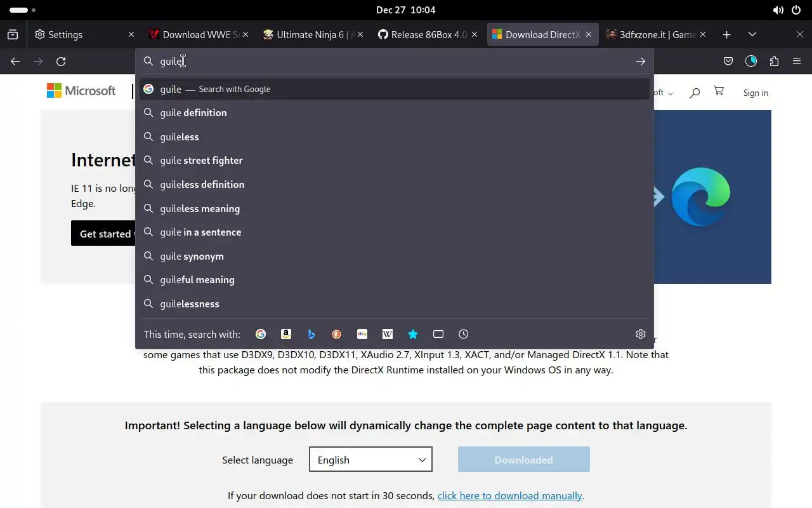Search this time with Google

coord(261,334)
